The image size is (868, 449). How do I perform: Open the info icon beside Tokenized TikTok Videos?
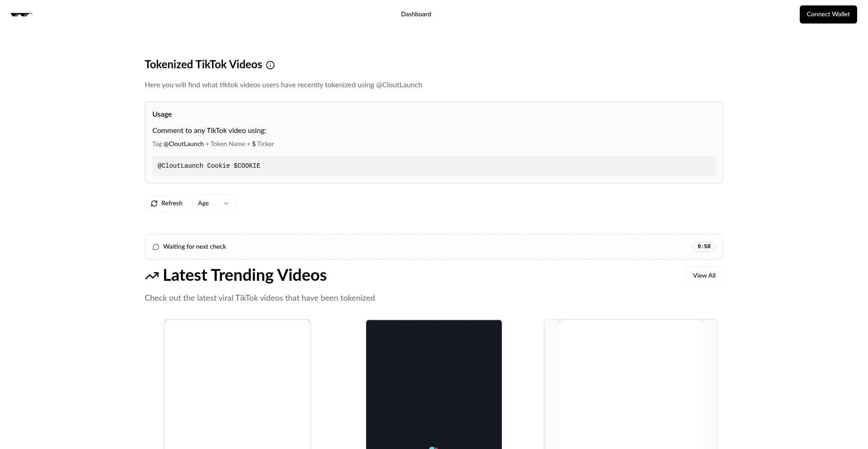click(270, 65)
